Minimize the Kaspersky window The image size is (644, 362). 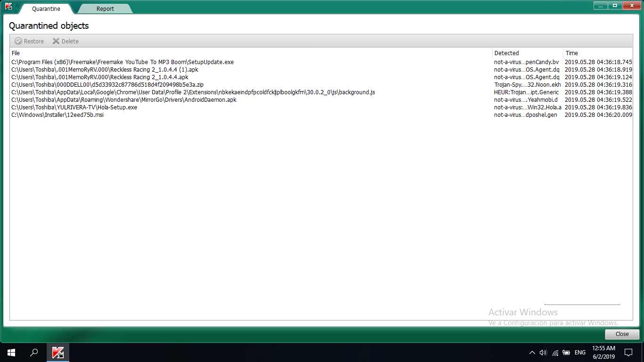tap(601, 6)
